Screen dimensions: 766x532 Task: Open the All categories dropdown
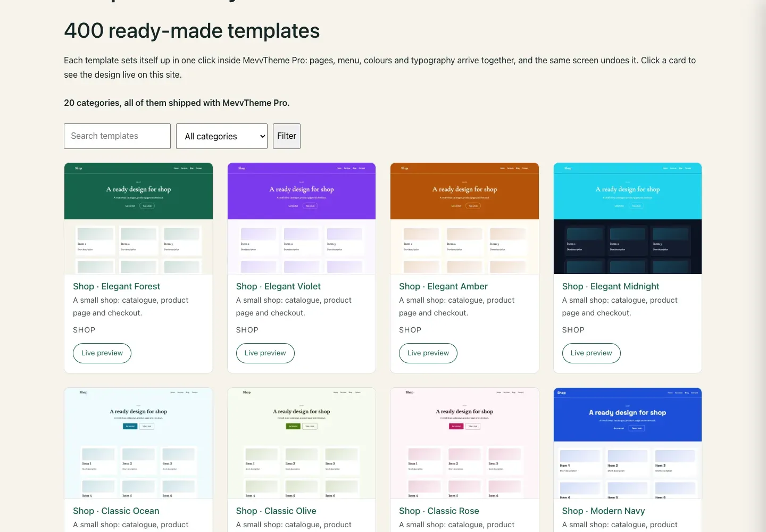click(x=222, y=136)
